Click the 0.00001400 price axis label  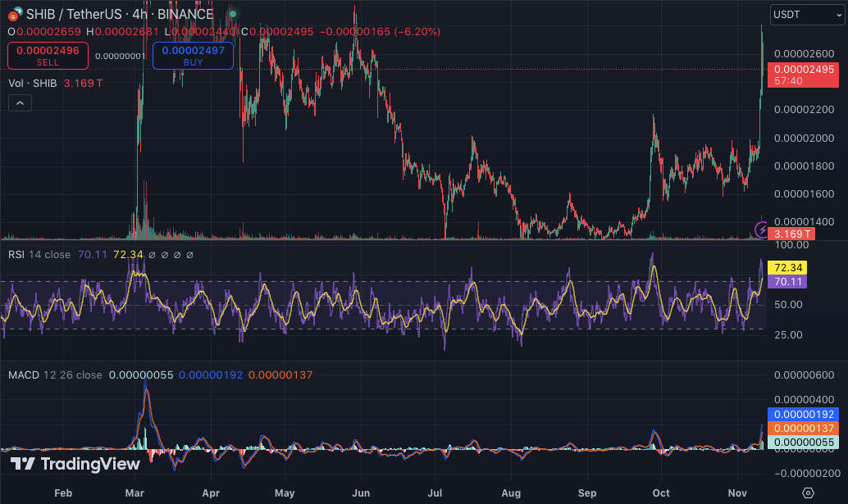(x=805, y=221)
